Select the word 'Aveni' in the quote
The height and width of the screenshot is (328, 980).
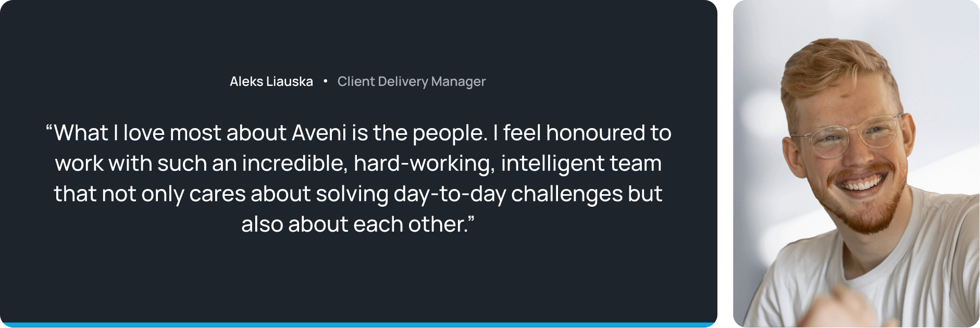pos(319,133)
